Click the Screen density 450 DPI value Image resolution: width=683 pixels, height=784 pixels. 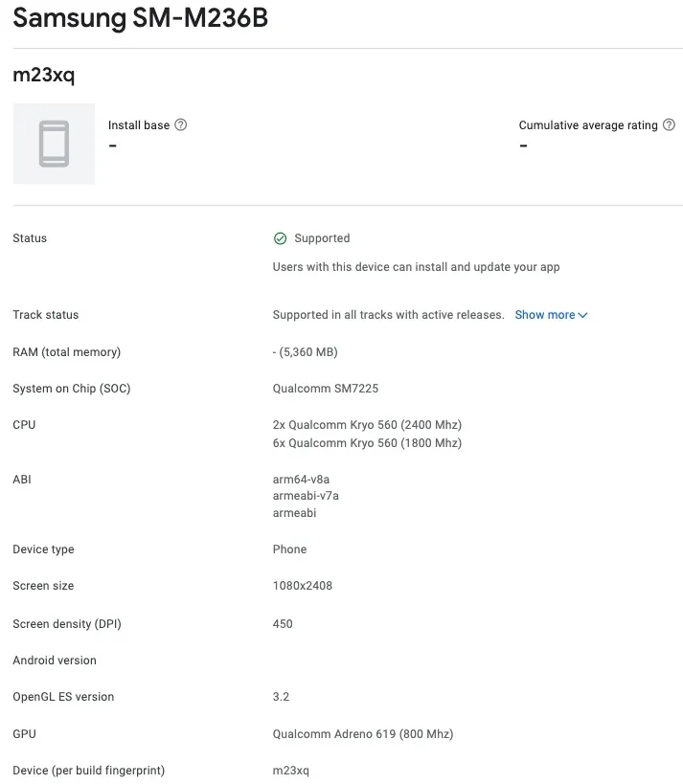click(x=283, y=623)
